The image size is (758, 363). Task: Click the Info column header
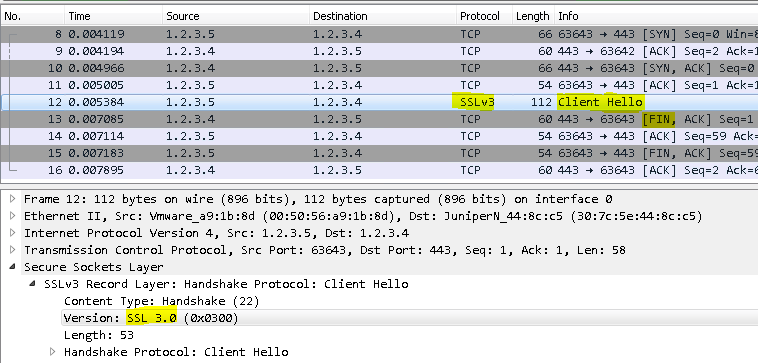coord(656,16)
